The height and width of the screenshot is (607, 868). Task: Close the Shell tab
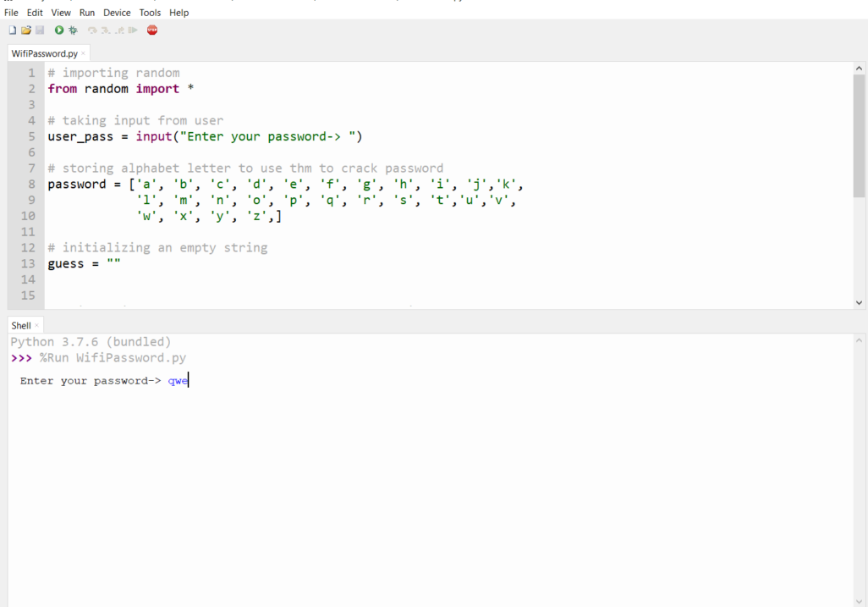(x=36, y=326)
